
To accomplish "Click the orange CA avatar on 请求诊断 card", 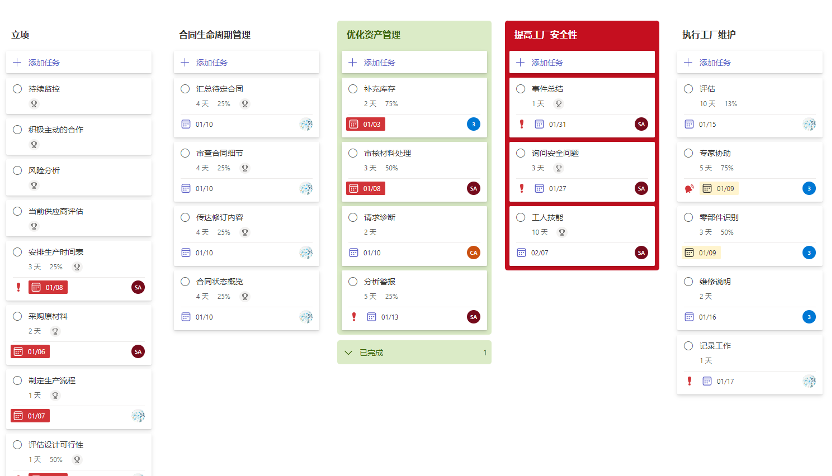I will [473, 253].
